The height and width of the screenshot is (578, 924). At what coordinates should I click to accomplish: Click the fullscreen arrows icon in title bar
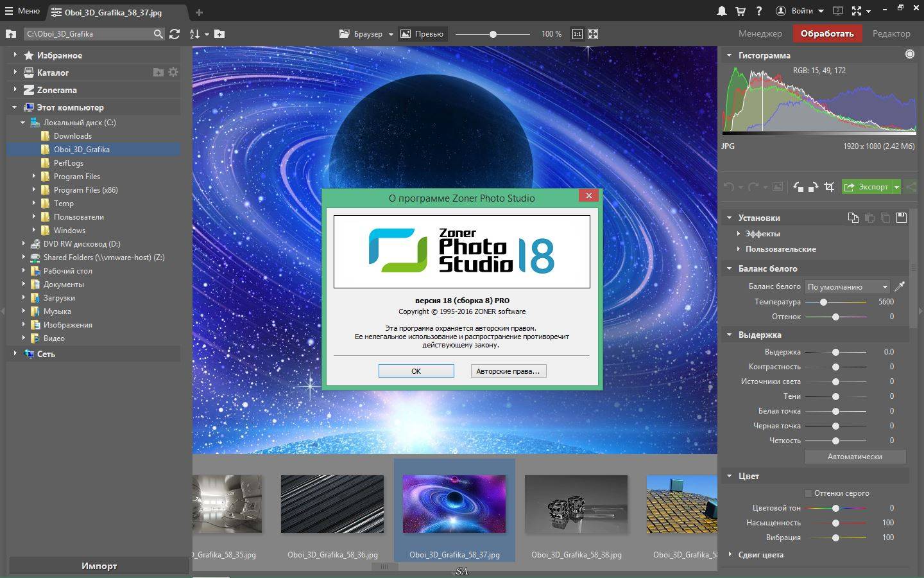857,11
